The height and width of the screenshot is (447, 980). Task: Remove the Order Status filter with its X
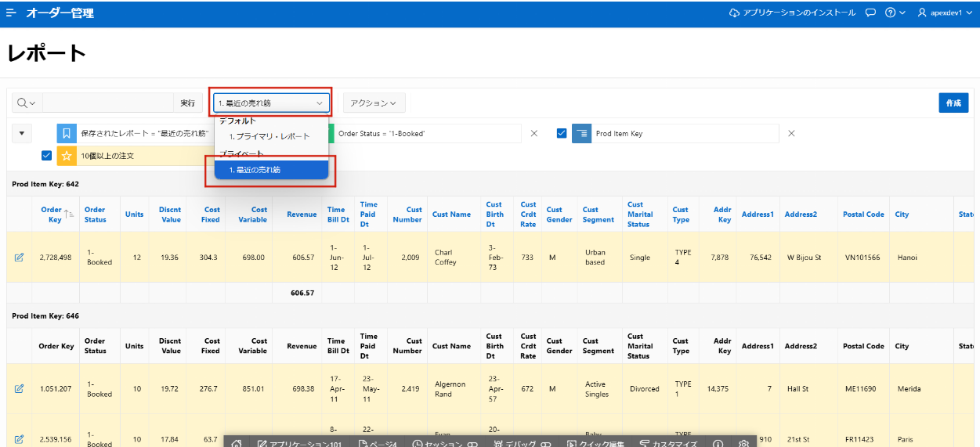pyautogui.click(x=534, y=133)
